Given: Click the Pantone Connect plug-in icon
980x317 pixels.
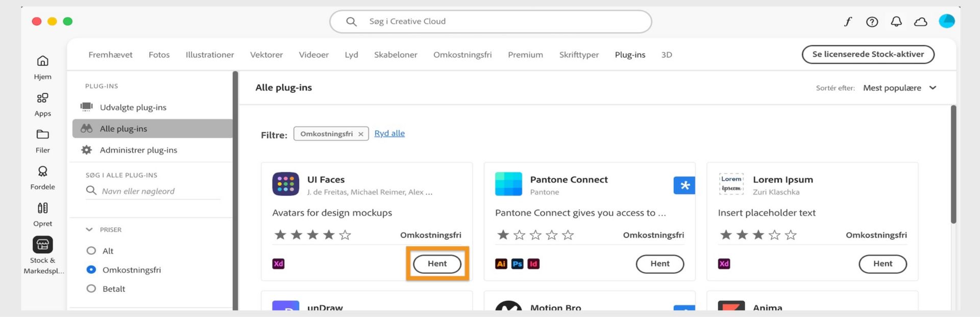Looking at the screenshot, I should tap(508, 184).
